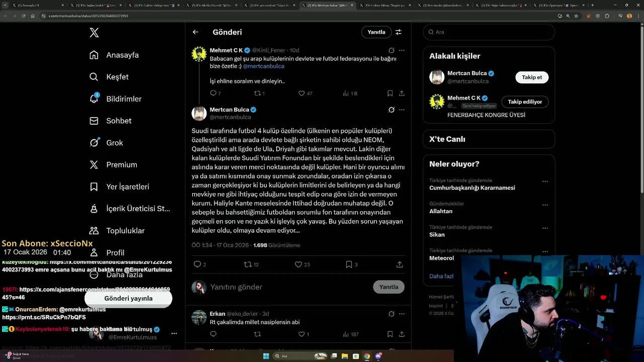Bookmark Mehmet C K post
Image resolution: width=644 pixels, height=362 pixels.
click(390, 93)
